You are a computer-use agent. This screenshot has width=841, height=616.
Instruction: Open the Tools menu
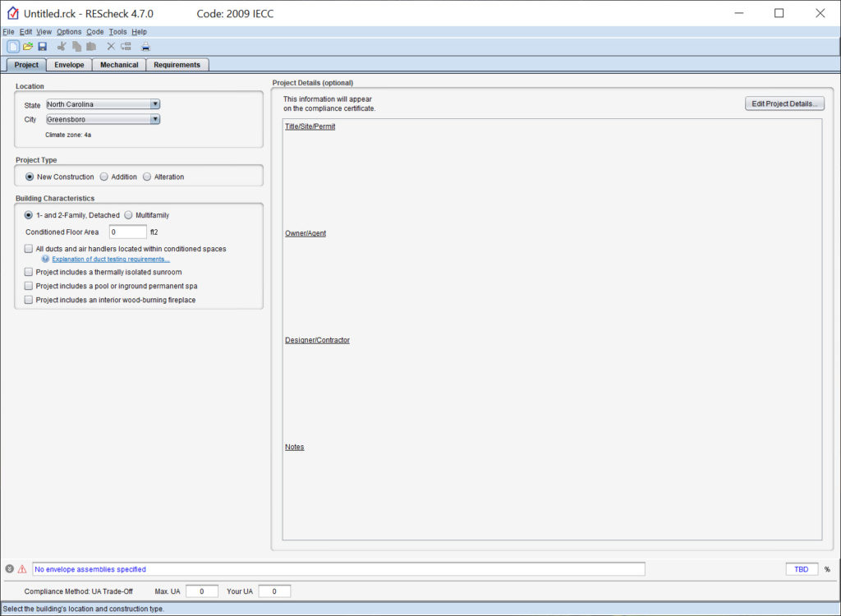[117, 32]
